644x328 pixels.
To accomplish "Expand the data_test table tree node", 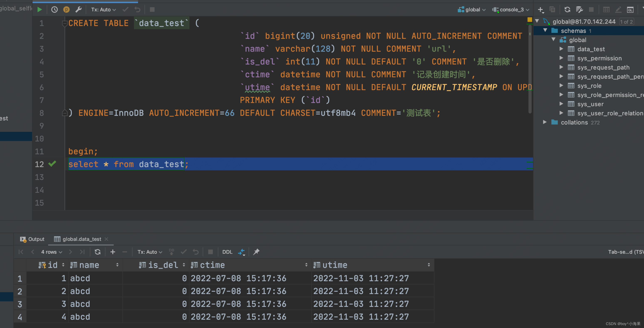I will 561,49.
